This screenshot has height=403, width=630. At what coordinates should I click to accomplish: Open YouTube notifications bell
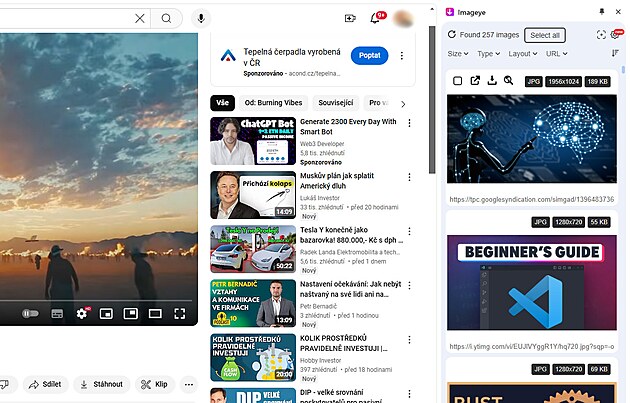point(377,18)
